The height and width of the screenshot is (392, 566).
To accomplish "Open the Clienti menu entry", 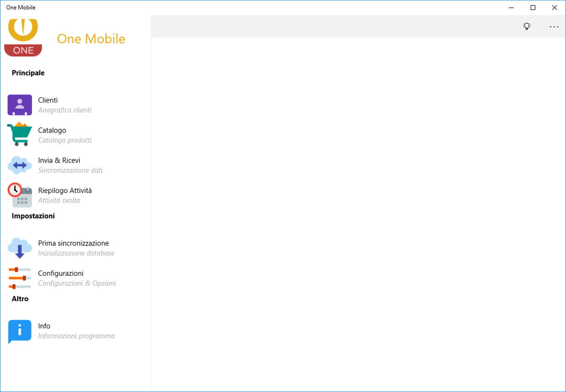I will tap(76, 105).
